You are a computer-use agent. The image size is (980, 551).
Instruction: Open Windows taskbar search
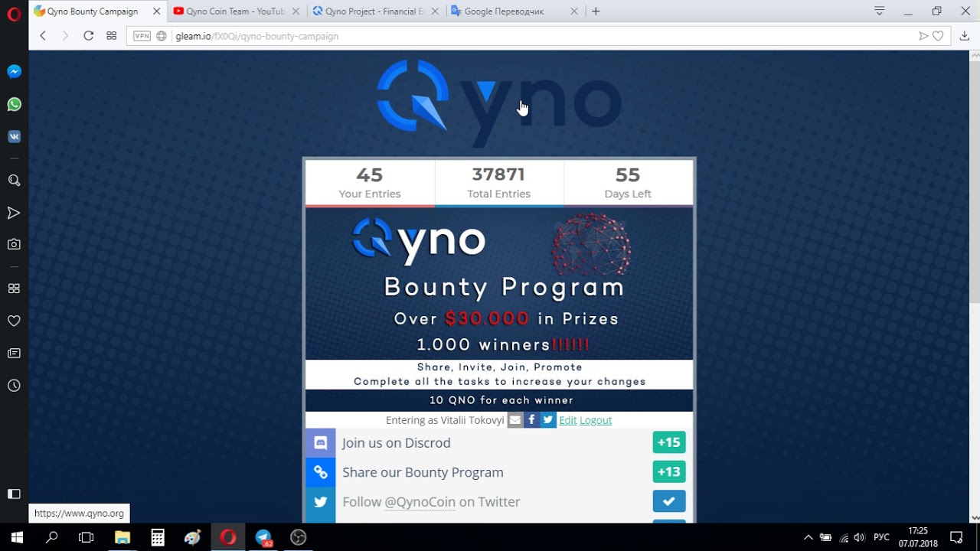coord(51,537)
